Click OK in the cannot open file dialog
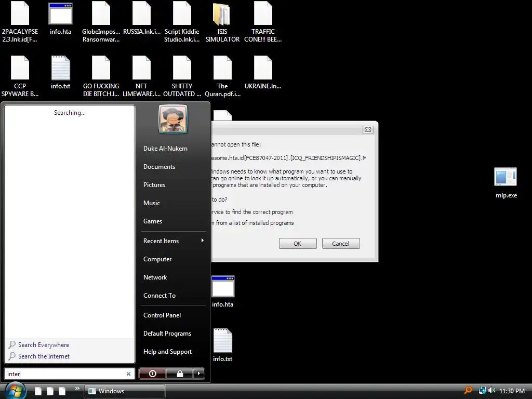This screenshot has height=399, width=532. click(298, 244)
